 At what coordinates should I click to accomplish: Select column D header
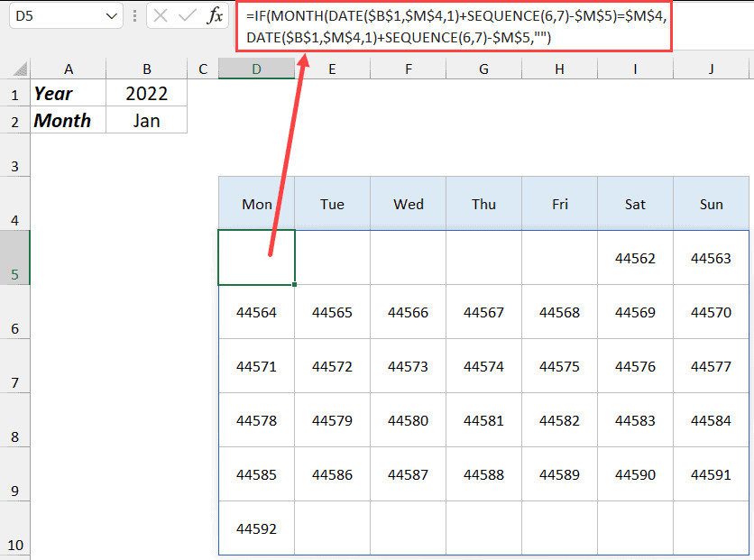[256, 69]
